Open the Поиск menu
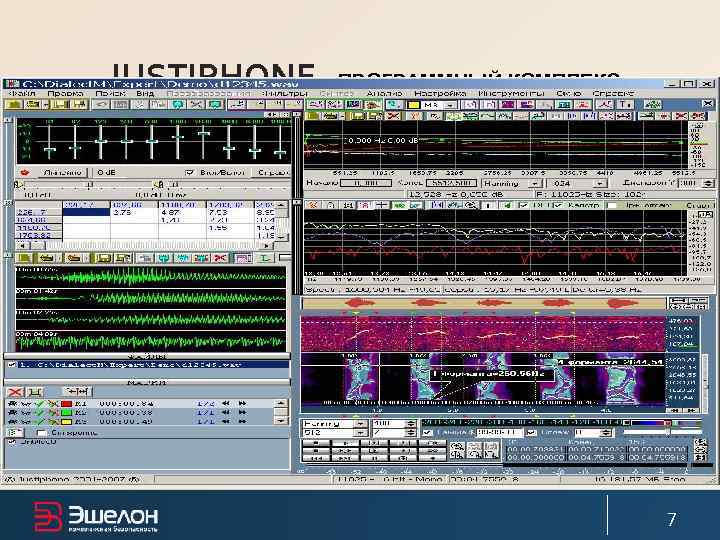This screenshot has width=720, height=540. point(110,93)
